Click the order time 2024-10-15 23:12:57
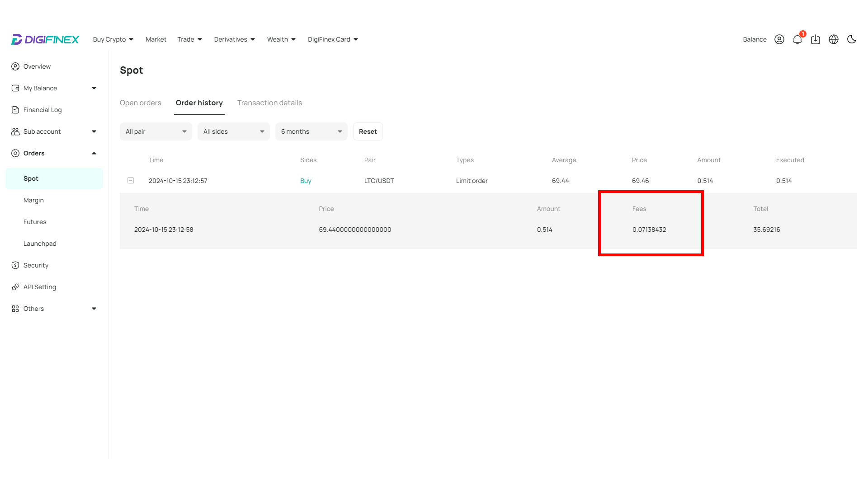This screenshot has width=868, height=488. (178, 181)
